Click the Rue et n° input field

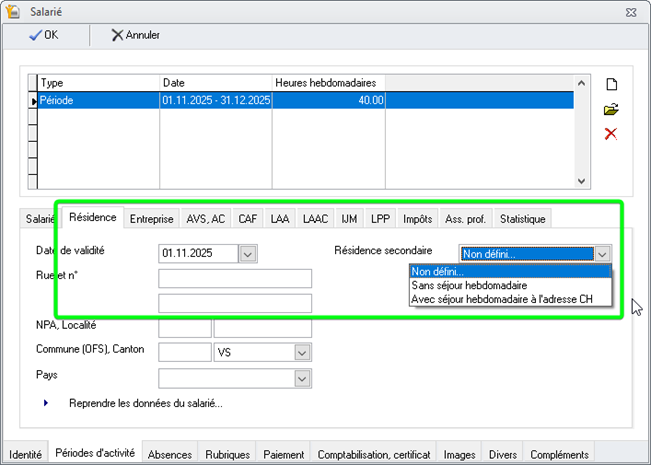pyautogui.click(x=235, y=278)
